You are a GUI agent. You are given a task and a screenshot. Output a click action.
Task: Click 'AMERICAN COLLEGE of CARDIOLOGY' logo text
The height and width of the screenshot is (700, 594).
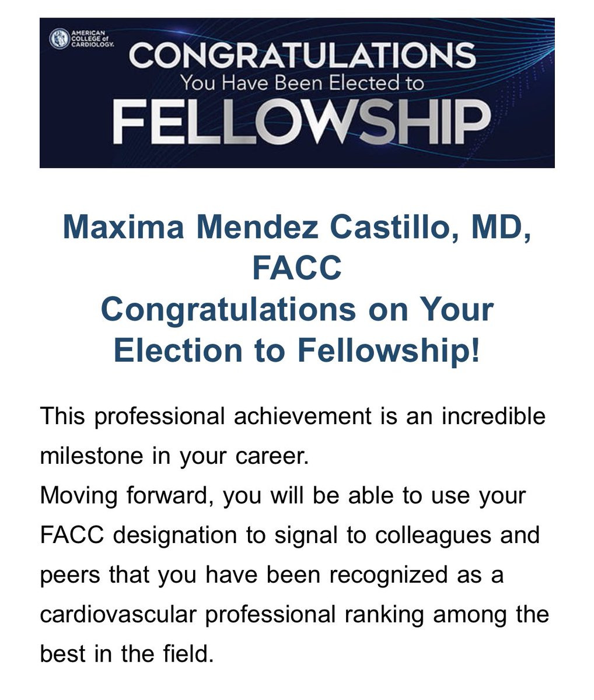point(92,38)
